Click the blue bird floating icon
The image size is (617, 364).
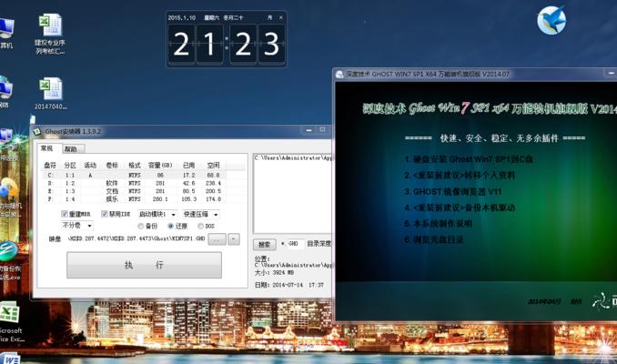[551, 20]
